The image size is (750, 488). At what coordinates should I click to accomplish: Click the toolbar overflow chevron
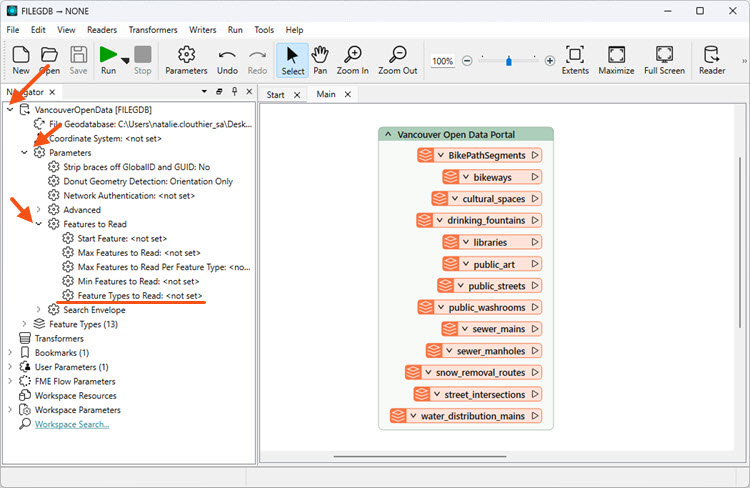[x=744, y=61]
